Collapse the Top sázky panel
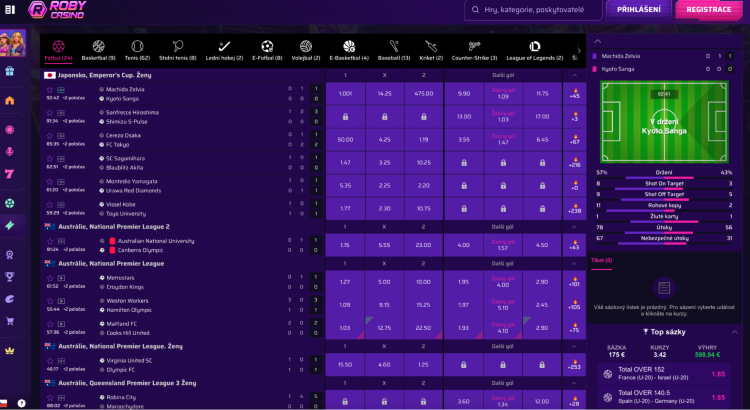Screen dimensions: 750x410 (x=734, y=330)
